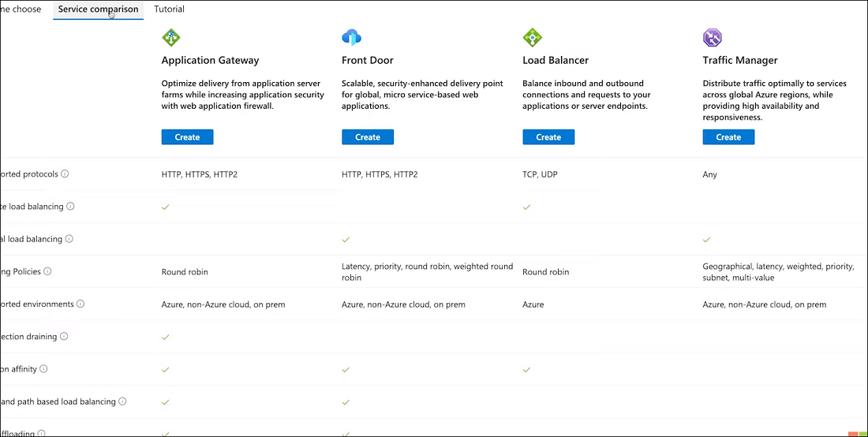
Task: Show info for supported protocols row
Action: 65,174
